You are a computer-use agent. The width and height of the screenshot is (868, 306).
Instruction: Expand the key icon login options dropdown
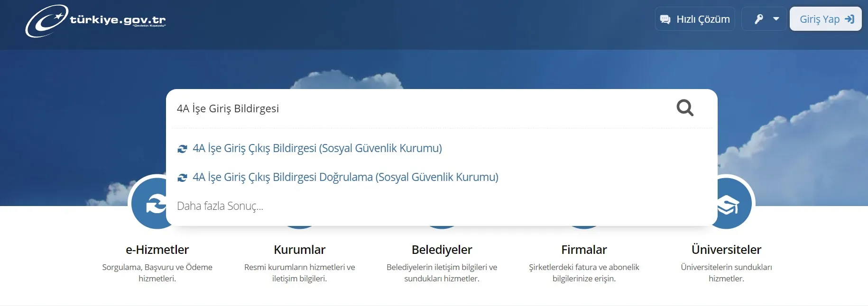(x=764, y=19)
